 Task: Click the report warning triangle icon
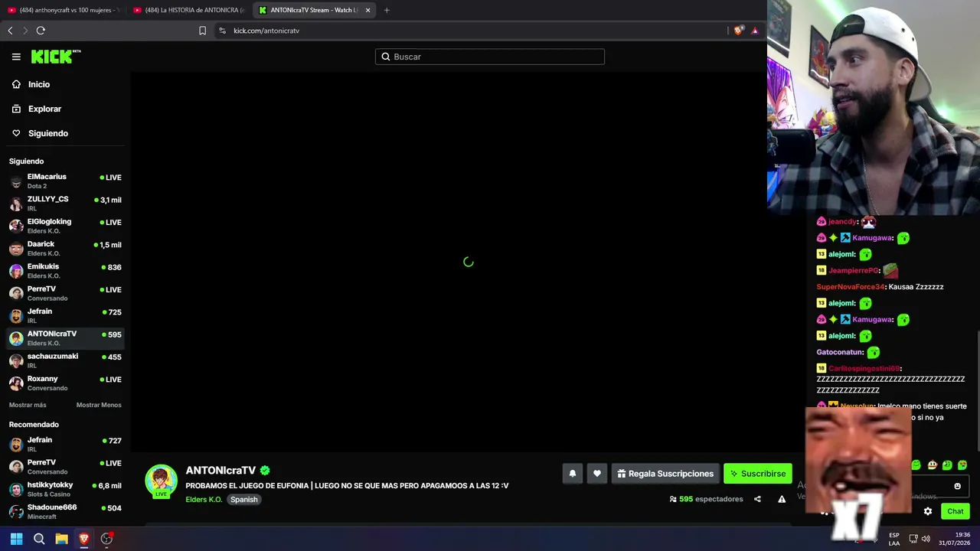point(782,499)
